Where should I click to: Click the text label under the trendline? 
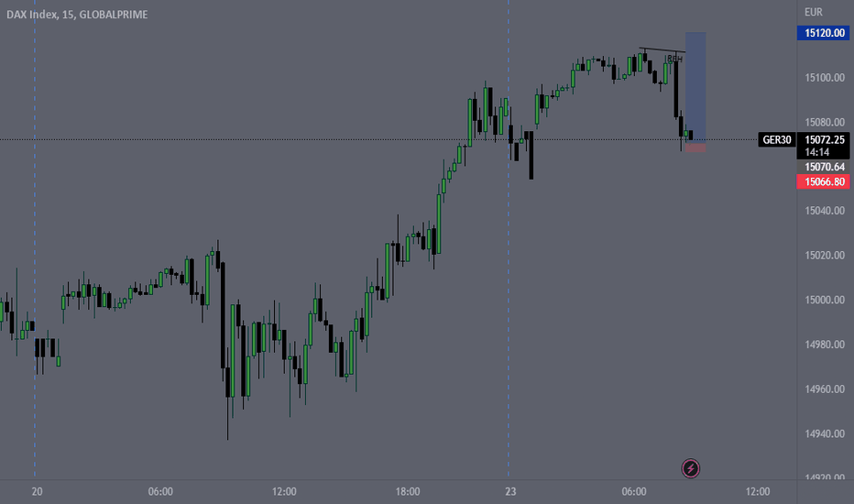click(x=674, y=59)
